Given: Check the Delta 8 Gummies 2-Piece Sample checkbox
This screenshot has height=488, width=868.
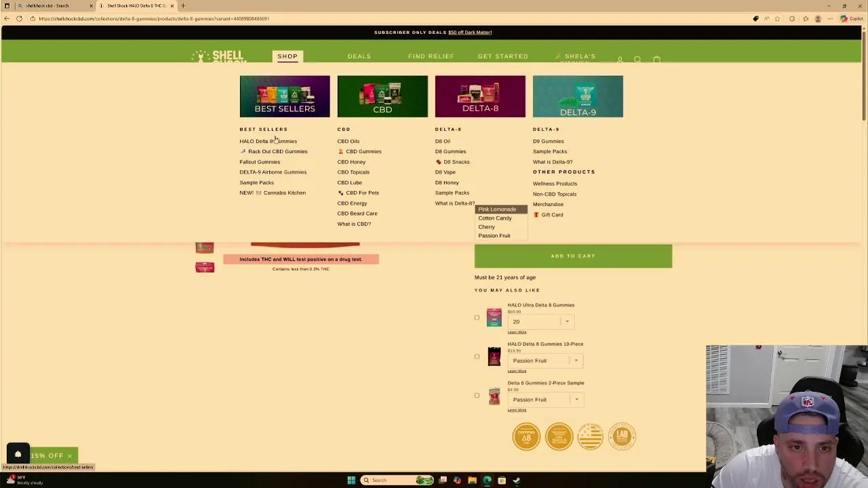Looking at the screenshot, I should pyautogui.click(x=477, y=395).
